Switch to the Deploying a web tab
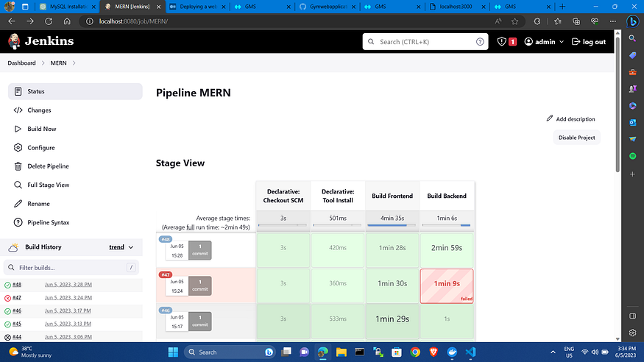644x362 pixels. pos(198,7)
